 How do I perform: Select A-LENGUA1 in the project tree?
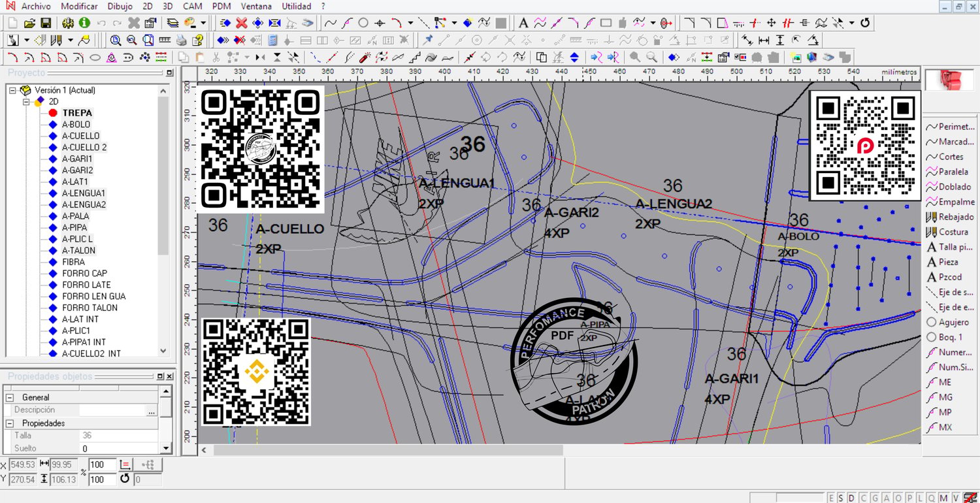(84, 193)
